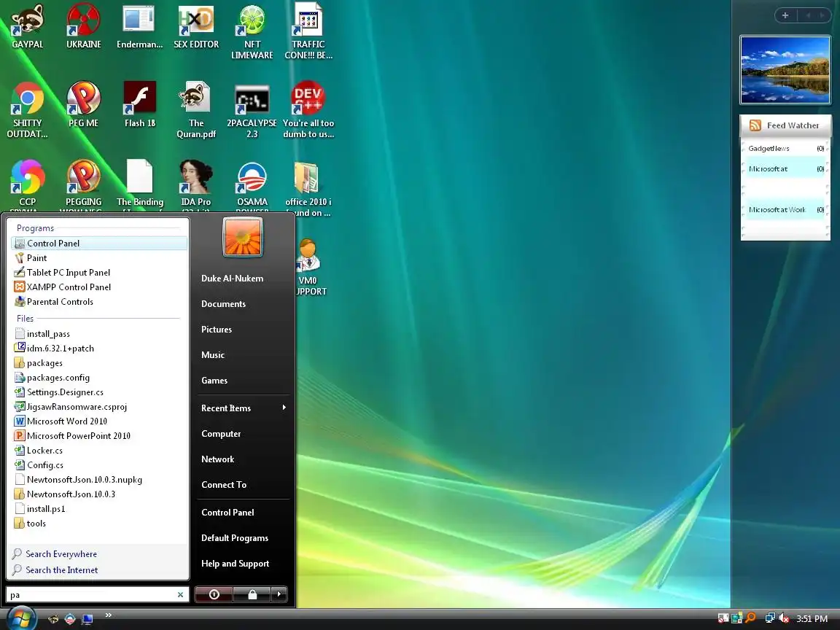Image resolution: width=840 pixels, height=630 pixels.
Task: Open Newtonsoft.Json.10.0.3.nupkg result
Action: [x=99, y=480]
